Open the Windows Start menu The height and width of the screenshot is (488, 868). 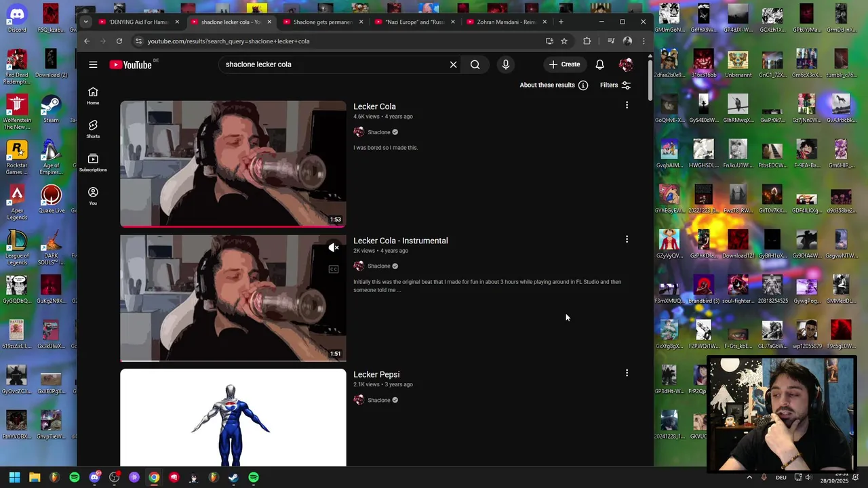(14, 477)
